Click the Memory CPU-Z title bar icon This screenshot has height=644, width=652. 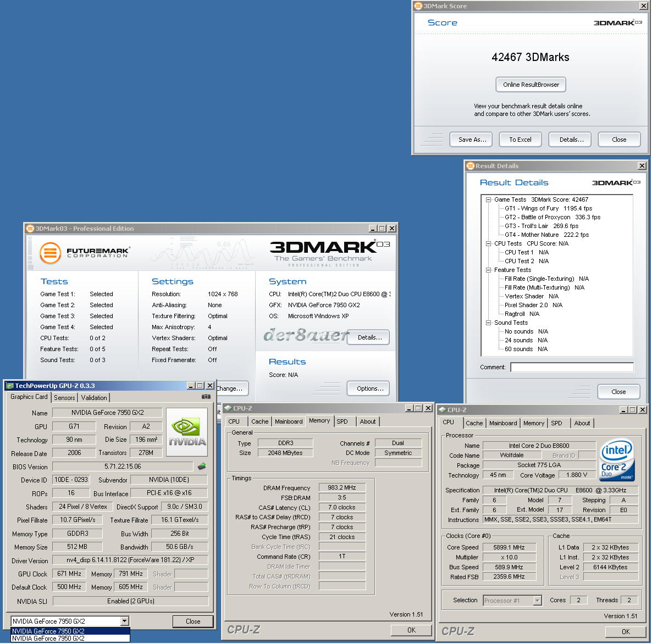tap(228, 408)
